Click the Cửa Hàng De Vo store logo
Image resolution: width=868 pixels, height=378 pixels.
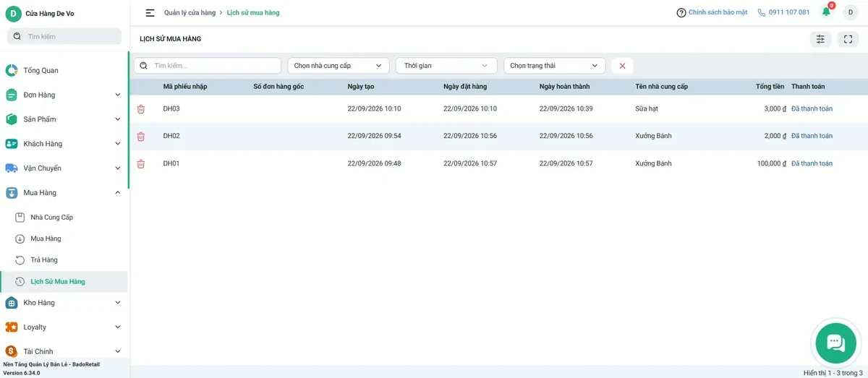pyautogui.click(x=13, y=14)
